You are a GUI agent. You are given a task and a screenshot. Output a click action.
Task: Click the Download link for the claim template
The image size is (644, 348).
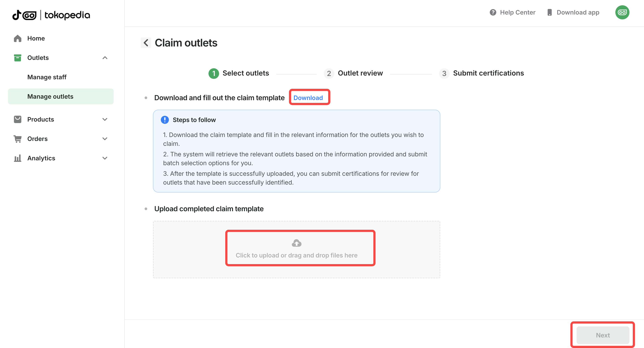point(308,98)
